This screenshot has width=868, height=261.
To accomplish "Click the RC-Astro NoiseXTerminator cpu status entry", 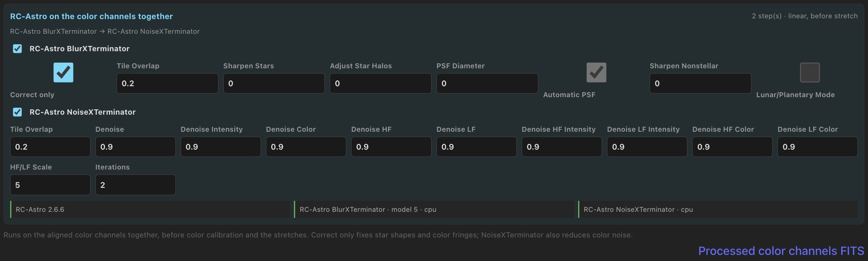I will pyautogui.click(x=718, y=209).
